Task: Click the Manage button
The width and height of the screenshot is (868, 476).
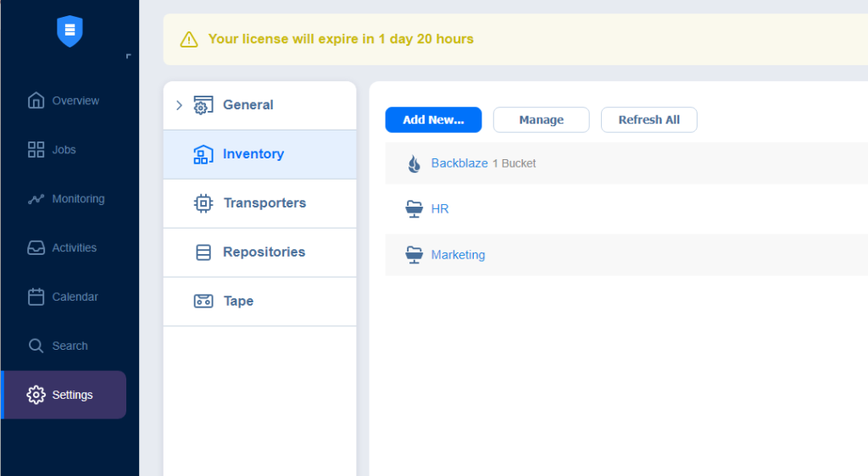Action: point(542,120)
